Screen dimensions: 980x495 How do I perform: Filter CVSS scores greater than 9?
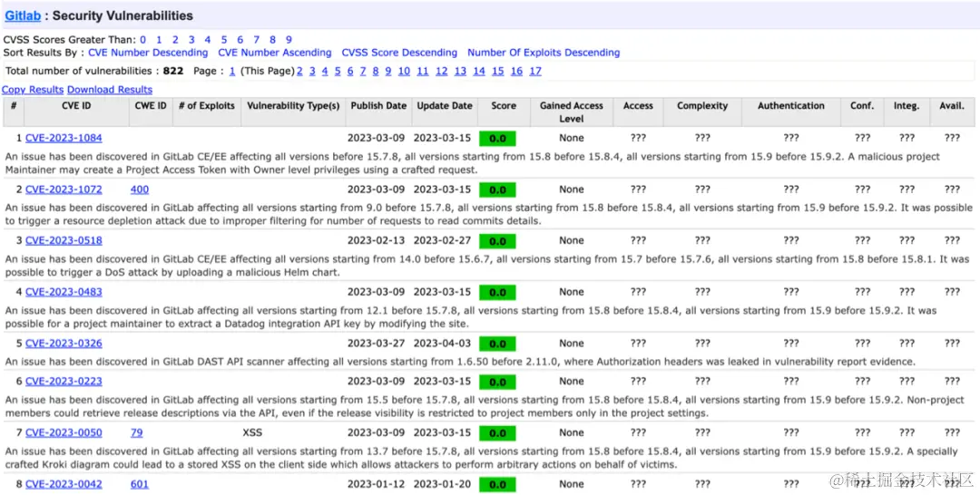289,39
